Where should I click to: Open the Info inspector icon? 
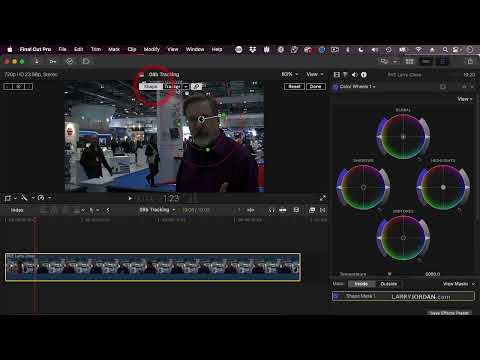point(364,75)
